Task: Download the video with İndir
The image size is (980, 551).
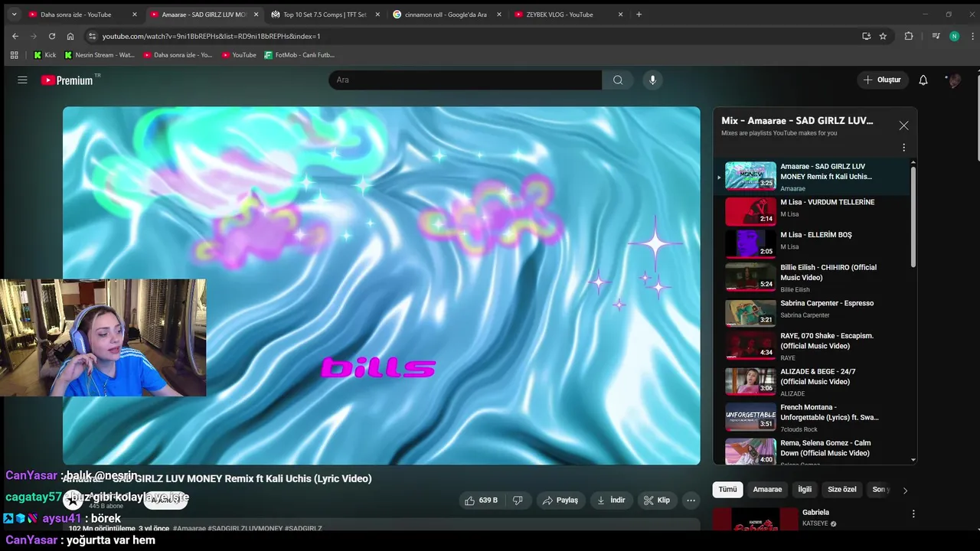Action: 611,500
